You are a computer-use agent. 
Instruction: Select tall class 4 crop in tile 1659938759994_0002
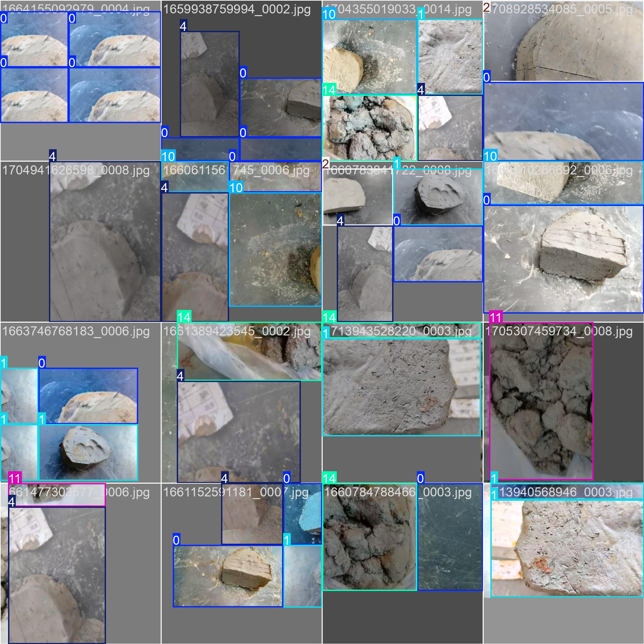(x=210, y=84)
